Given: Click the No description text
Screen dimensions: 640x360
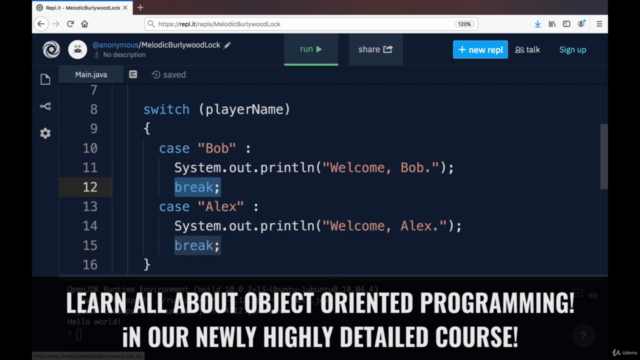Looking at the screenshot, I should coord(124,55).
